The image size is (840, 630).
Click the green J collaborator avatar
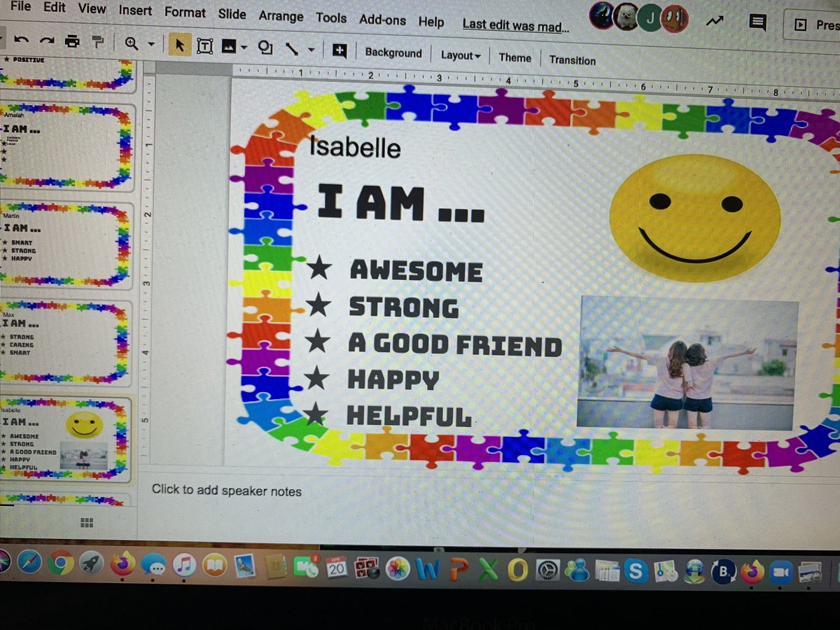[x=650, y=18]
